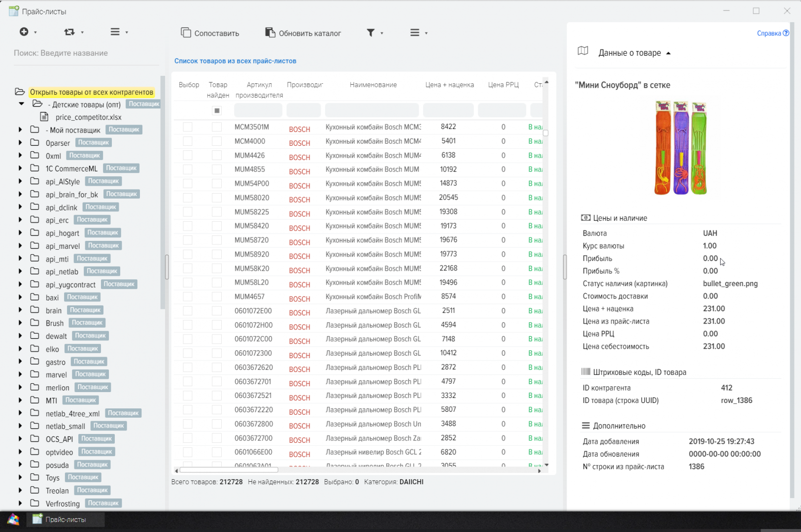Toggle the Товар найден header filter checkbox

[x=217, y=110]
